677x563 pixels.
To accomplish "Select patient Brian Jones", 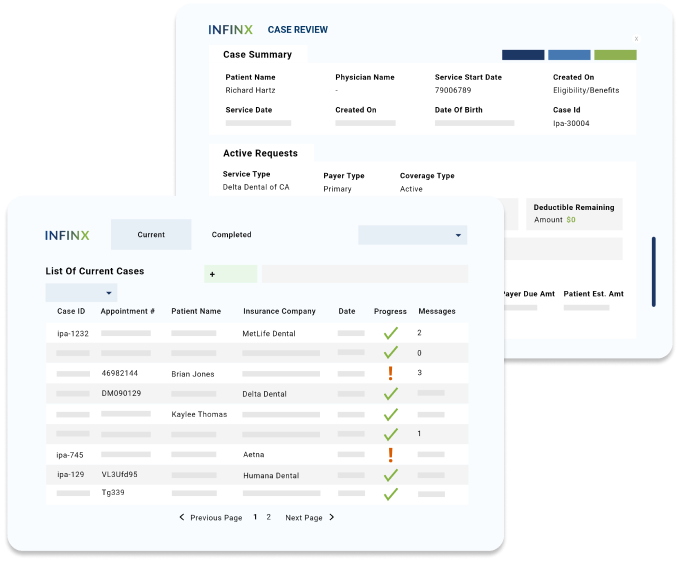I will point(193,374).
